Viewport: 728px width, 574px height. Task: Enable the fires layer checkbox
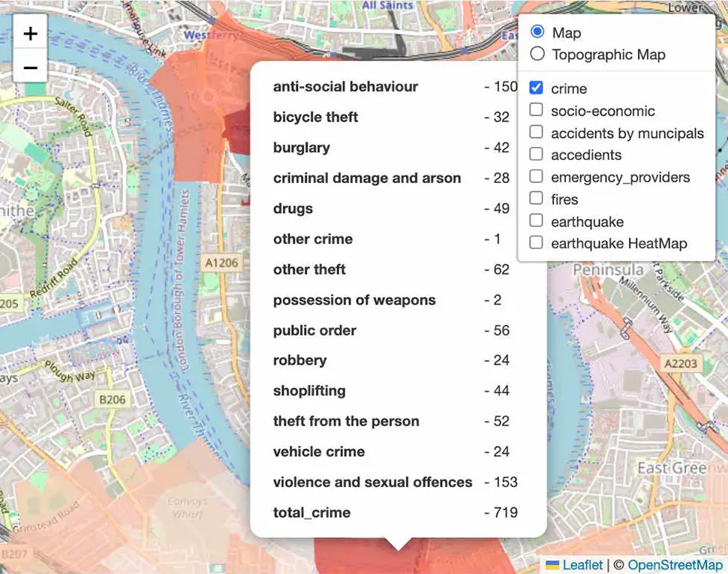point(536,197)
